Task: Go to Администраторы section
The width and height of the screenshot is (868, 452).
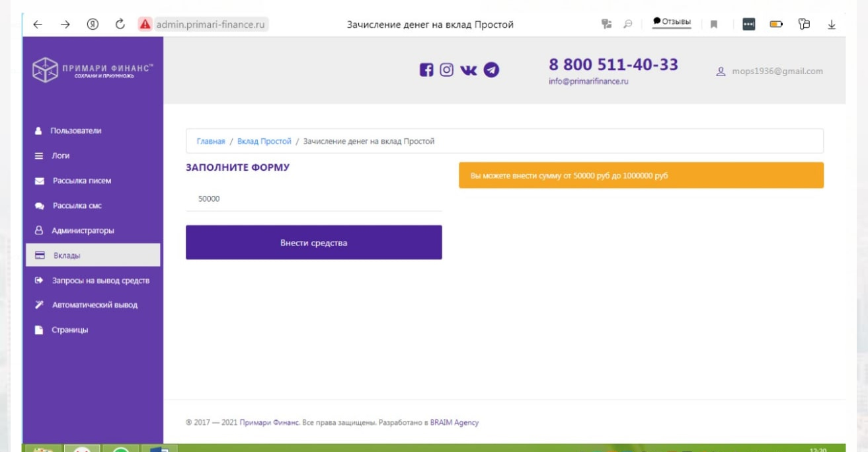Action: pyautogui.click(x=83, y=231)
